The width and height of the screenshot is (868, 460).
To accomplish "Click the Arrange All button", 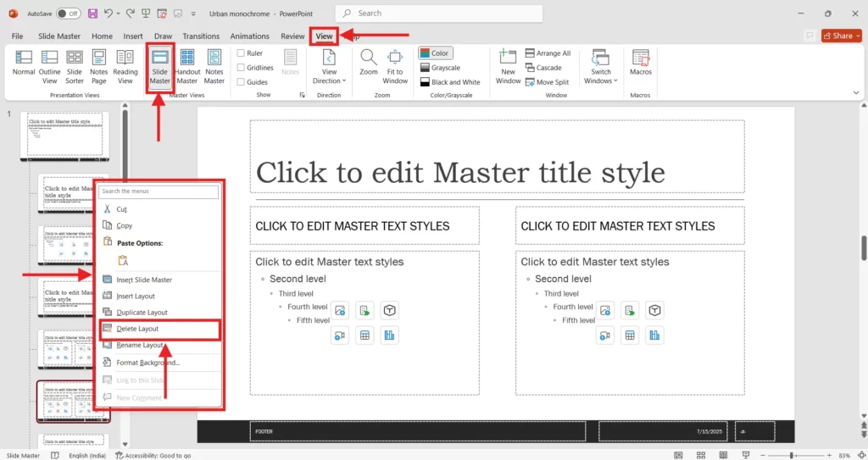I will tap(548, 53).
